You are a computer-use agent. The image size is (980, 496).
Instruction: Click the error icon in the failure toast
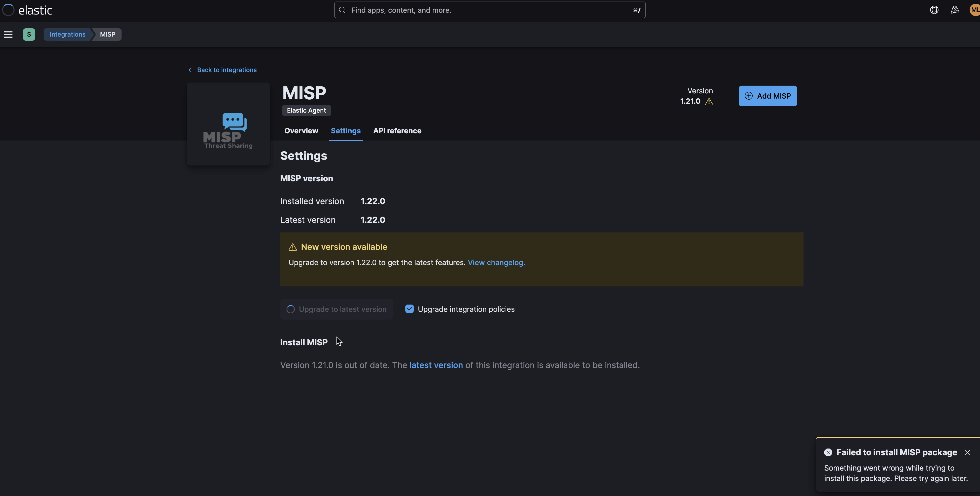829,452
